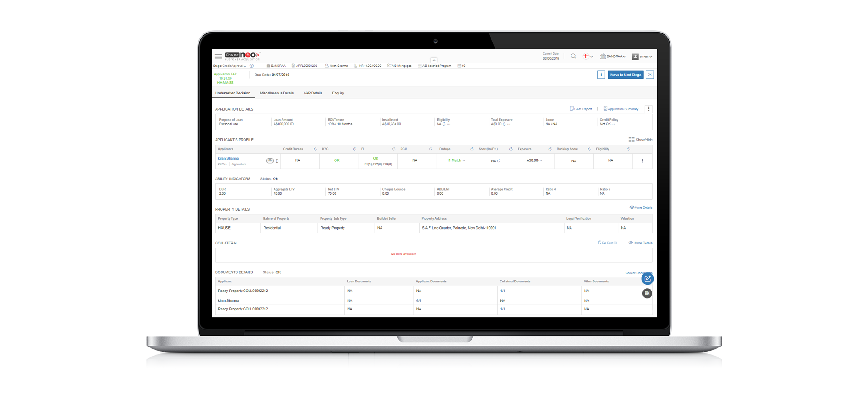Open Application Details three-dot options menu
This screenshot has width=868, height=399.
(648, 109)
